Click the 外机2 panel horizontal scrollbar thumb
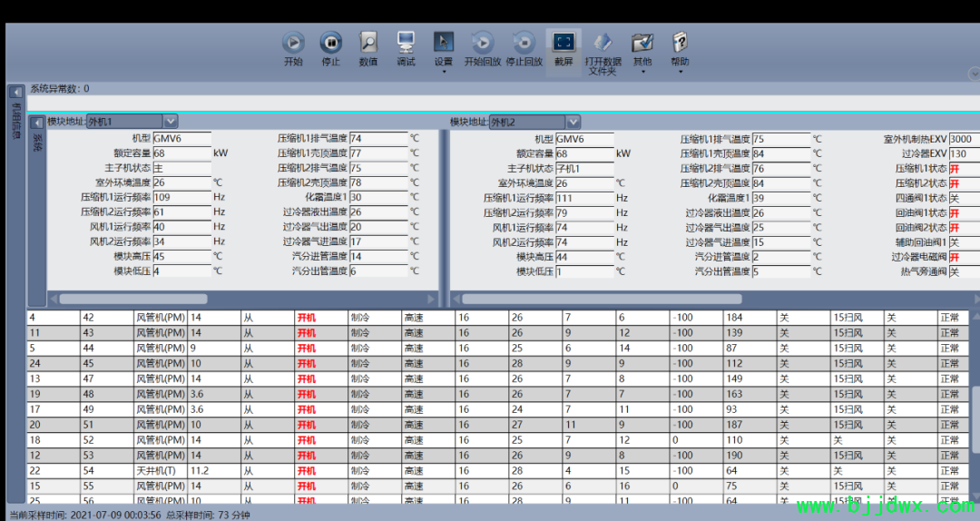Viewport: 980px width, 521px height. [602, 299]
